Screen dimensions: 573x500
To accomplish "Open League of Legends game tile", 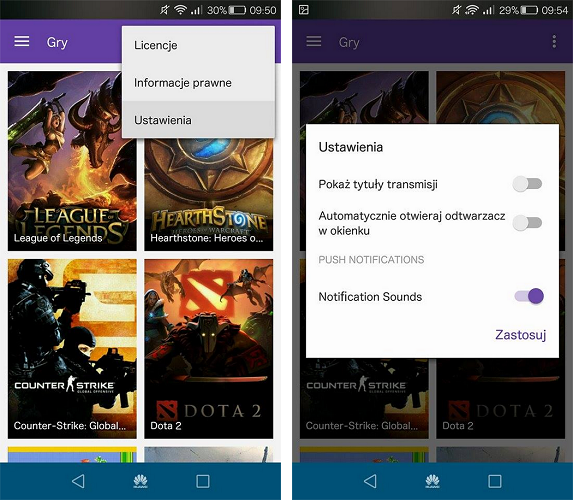I will (x=72, y=161).
